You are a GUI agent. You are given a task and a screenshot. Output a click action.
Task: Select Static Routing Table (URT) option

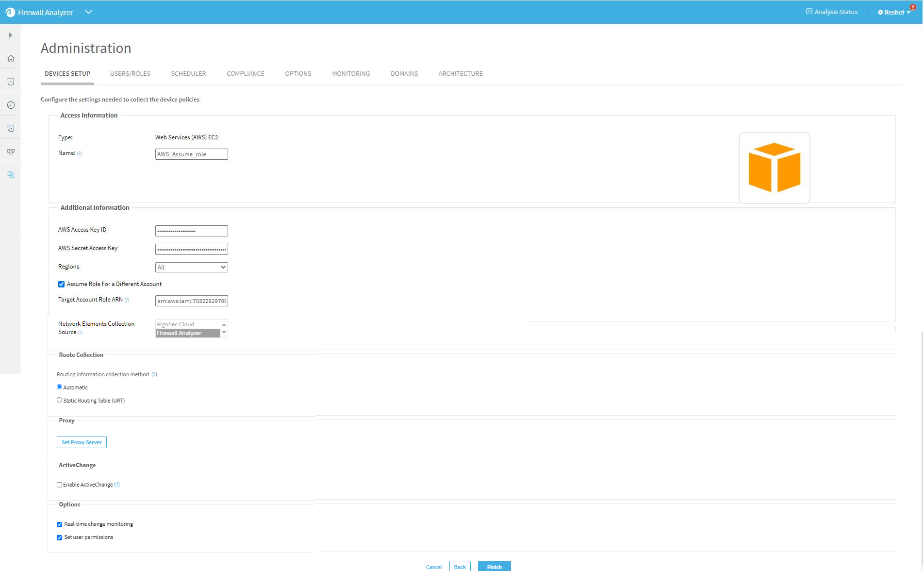click(x=59, y=400)
